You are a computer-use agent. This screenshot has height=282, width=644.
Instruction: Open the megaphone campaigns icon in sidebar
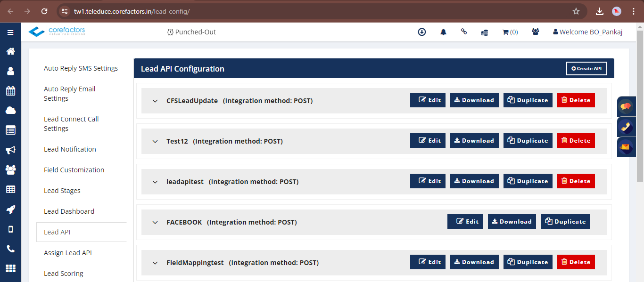(x=10, y=150)
